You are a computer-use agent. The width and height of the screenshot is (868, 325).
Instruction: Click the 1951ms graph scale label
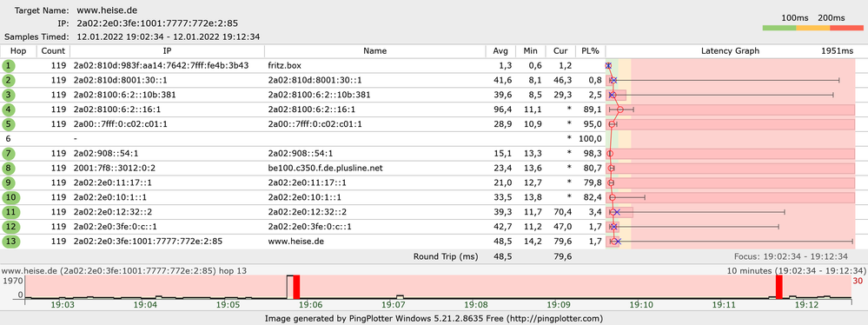click(x=837, y=51)
